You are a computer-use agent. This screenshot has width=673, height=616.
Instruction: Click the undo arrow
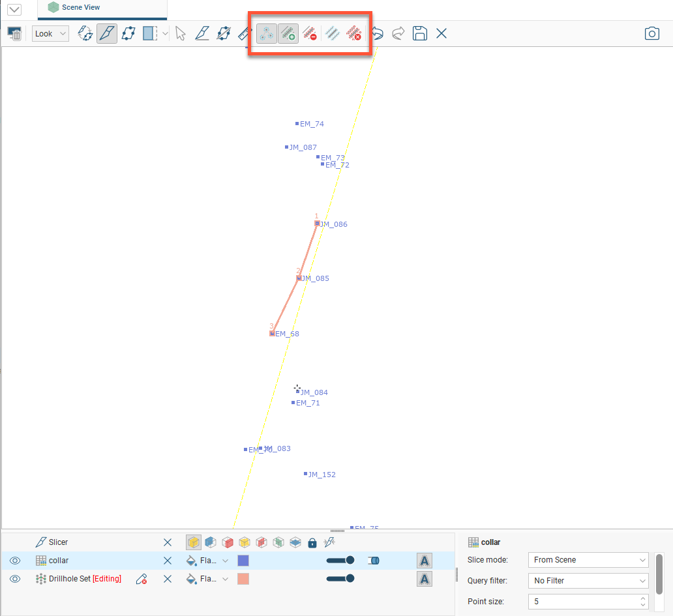click(378, 33)
